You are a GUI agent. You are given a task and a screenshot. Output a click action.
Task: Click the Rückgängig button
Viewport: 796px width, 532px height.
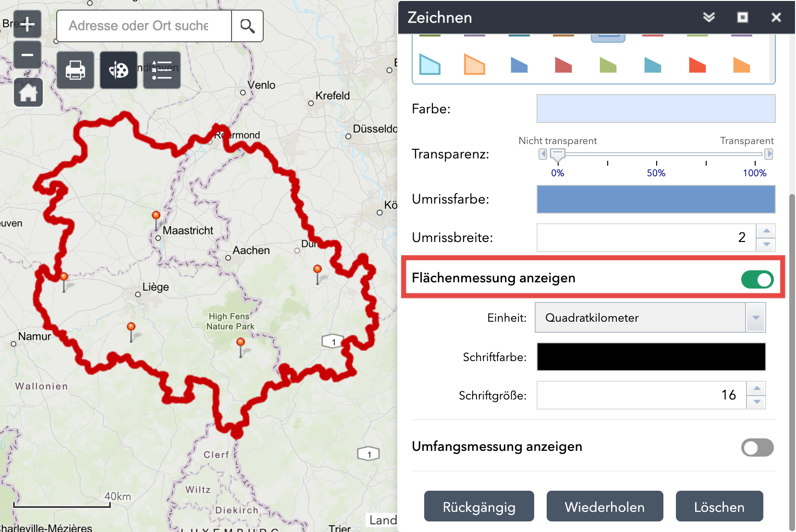click(479, 507)
